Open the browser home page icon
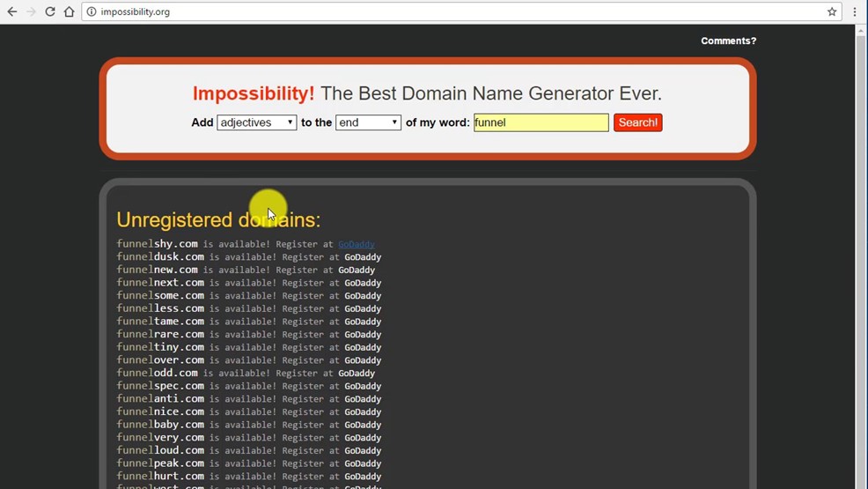The image size is (868, 489). pyautogui.click(x=69, y=11)
